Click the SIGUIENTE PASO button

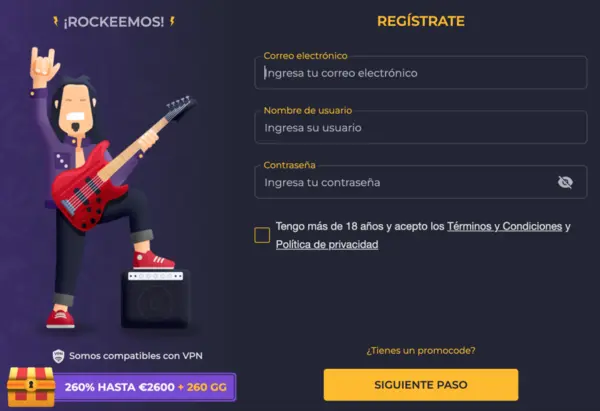pyautogui.click(x=421, y=385)
